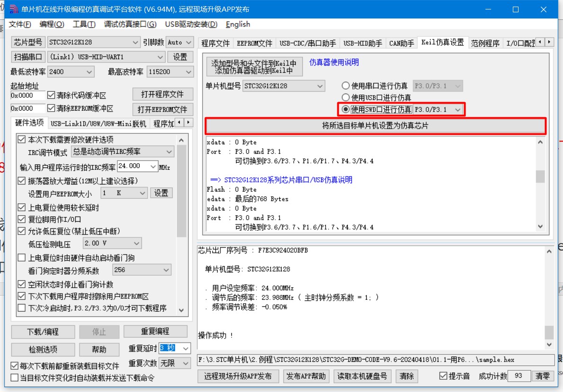Open the USB-HID助手 tab
563x392 pixels.
click(363, 43)
